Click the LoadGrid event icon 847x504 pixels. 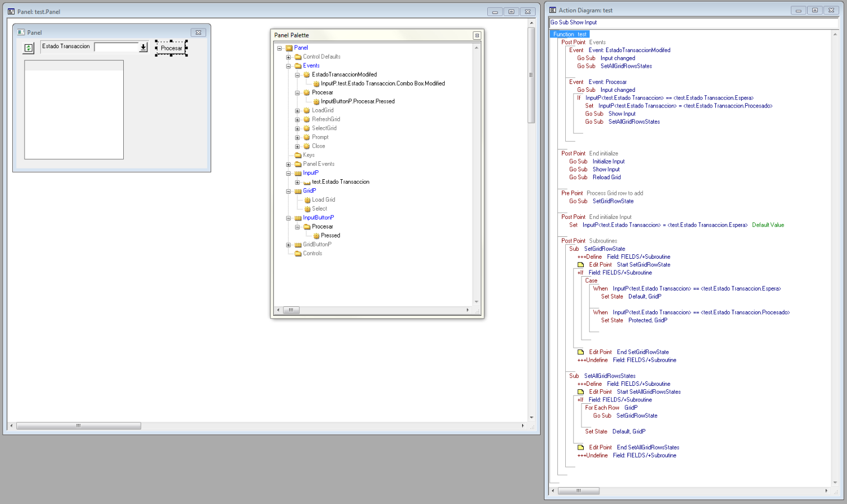307,111
